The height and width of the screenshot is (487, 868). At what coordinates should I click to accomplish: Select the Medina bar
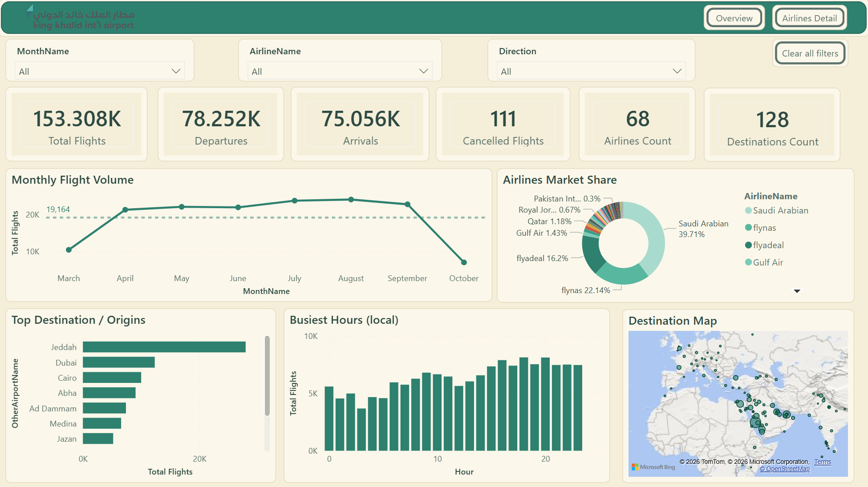pyautogui.click(x=102, y=423)
